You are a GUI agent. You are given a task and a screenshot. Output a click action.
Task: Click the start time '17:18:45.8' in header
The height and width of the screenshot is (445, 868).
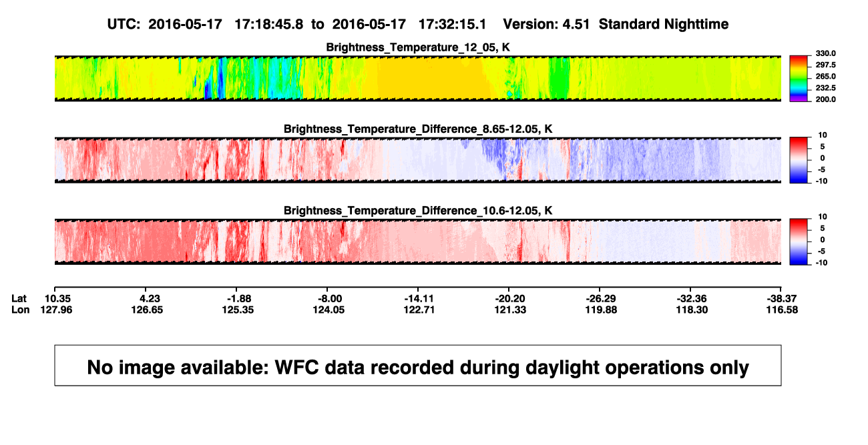(x=269, y=24)
